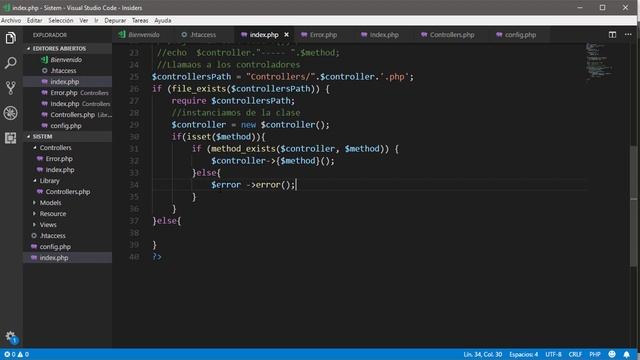Select Error.php Controllers in open editors
The image size is (640, 360).
(x=67, y=93)
